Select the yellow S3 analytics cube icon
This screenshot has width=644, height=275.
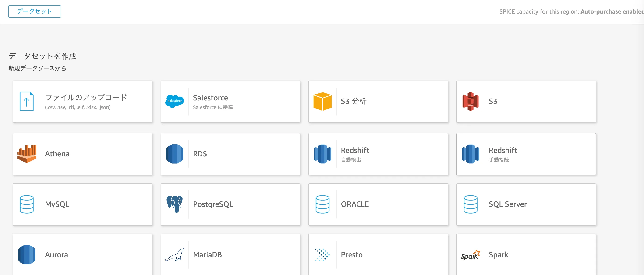tap(322, 102)
